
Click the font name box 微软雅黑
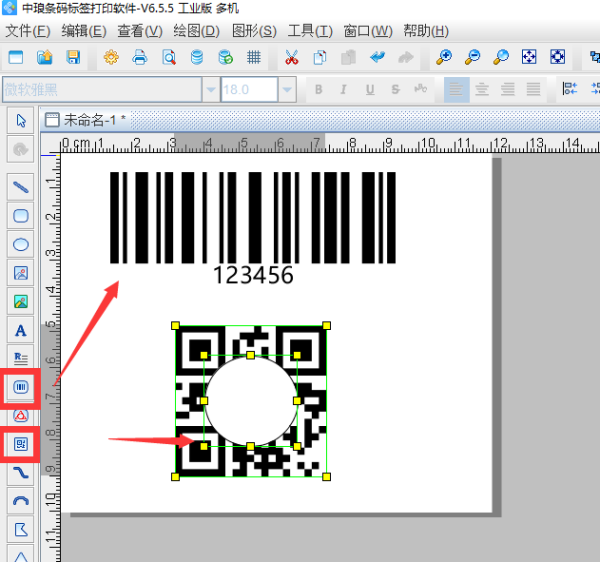pos(102,90)
